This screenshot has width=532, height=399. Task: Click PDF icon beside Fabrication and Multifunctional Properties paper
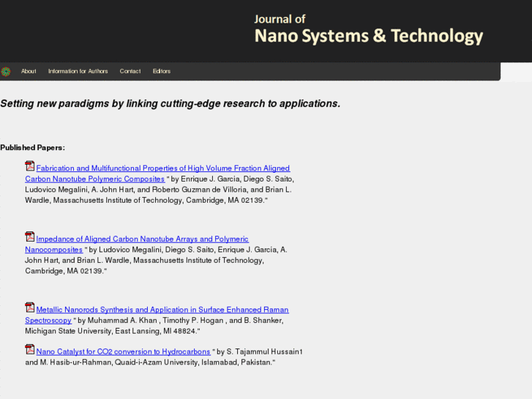tap(30, 166)
